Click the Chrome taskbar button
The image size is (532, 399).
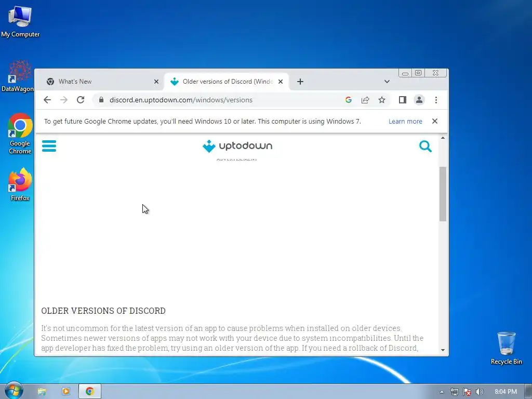[x=89, y=392]
